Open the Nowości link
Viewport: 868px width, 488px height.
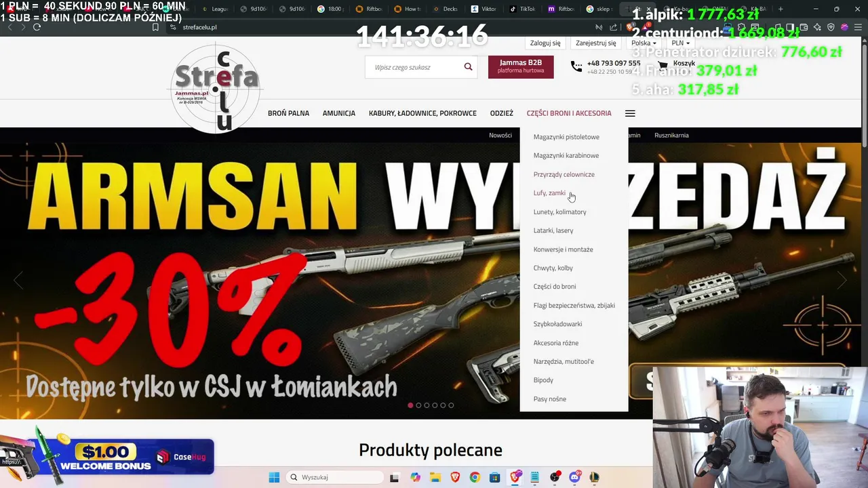click(x=500, y=135)
